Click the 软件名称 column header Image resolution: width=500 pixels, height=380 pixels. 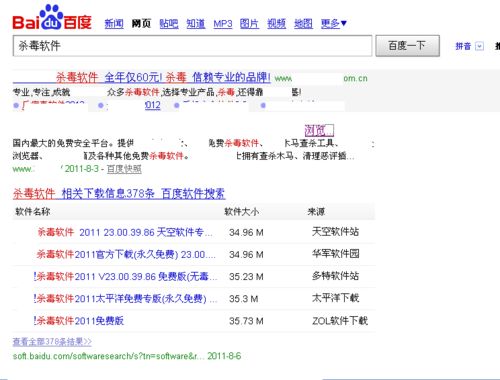(33, 211)
